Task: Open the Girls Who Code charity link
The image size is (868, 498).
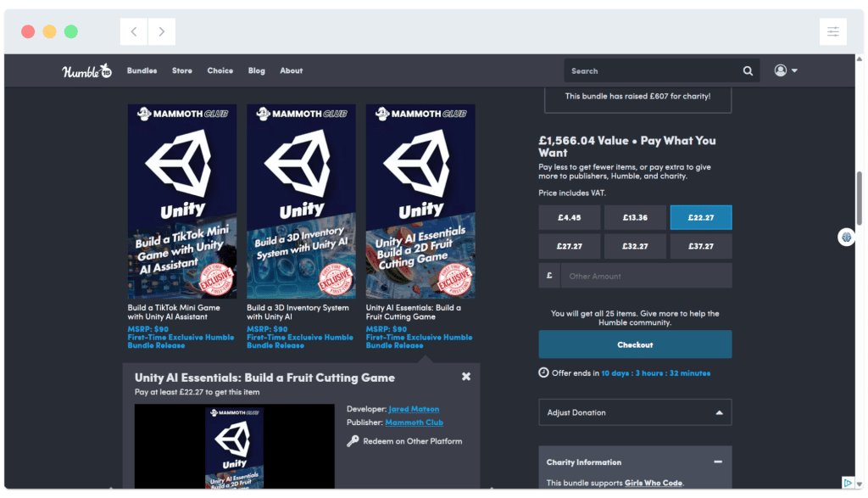Action: tap(654, 483)
